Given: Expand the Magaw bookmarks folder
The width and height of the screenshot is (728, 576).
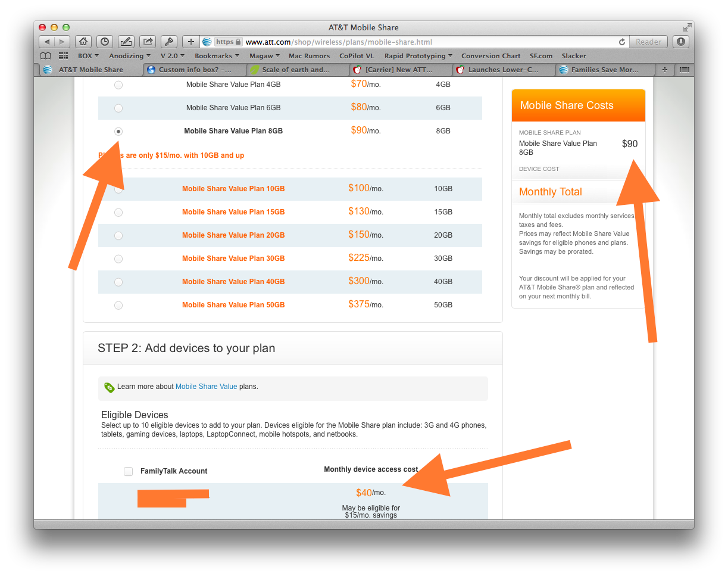Looking at the screenshot, I should (x=264, y=56).
